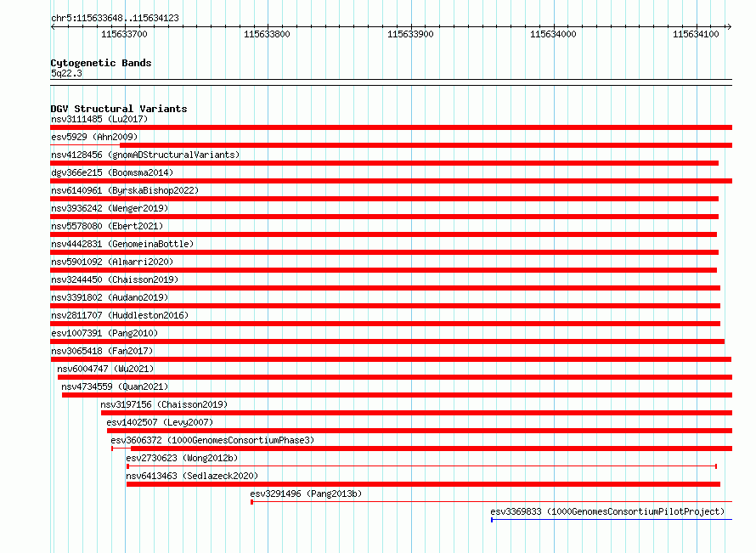Click ruler position 115634100
The height and width of the screenshot is (553, 756).
pyautogui.click(x=696, y=34)
